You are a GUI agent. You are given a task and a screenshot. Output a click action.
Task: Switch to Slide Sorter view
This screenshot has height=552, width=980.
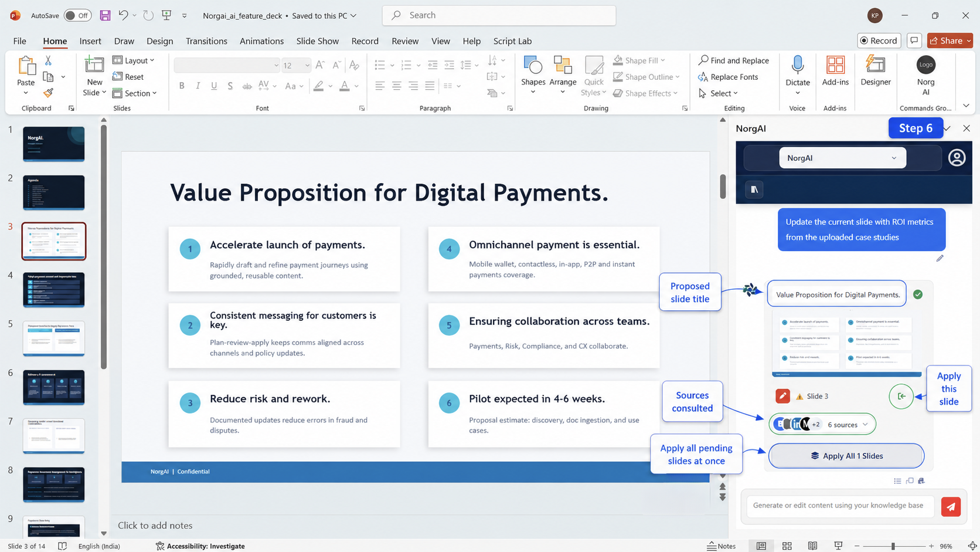tap(787, 546)
